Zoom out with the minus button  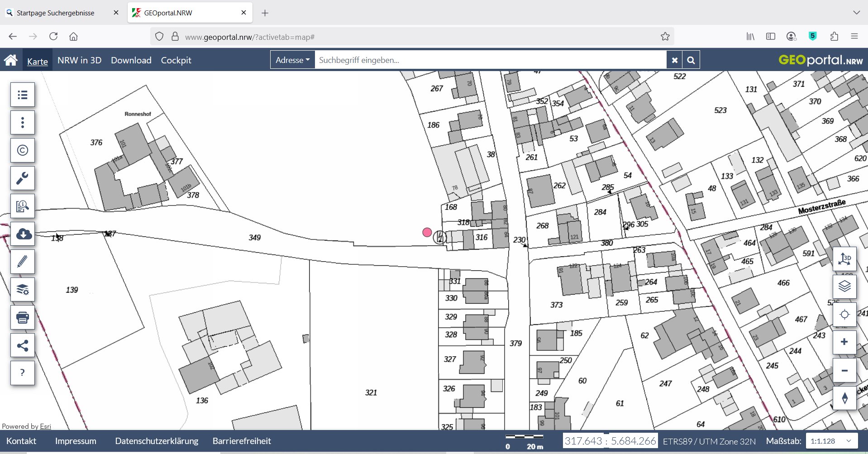(844, 371)
